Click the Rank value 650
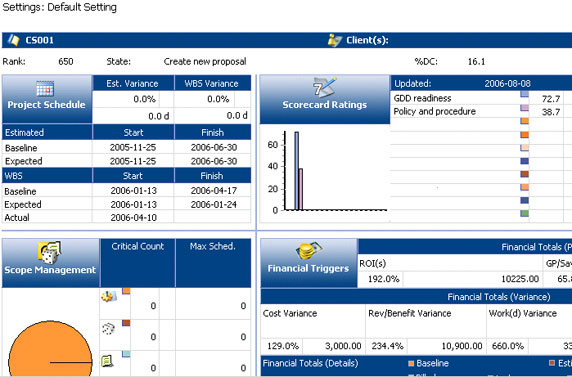Viewport: 572px width, 377px height. pyautogui.click(x=66, y=61)
